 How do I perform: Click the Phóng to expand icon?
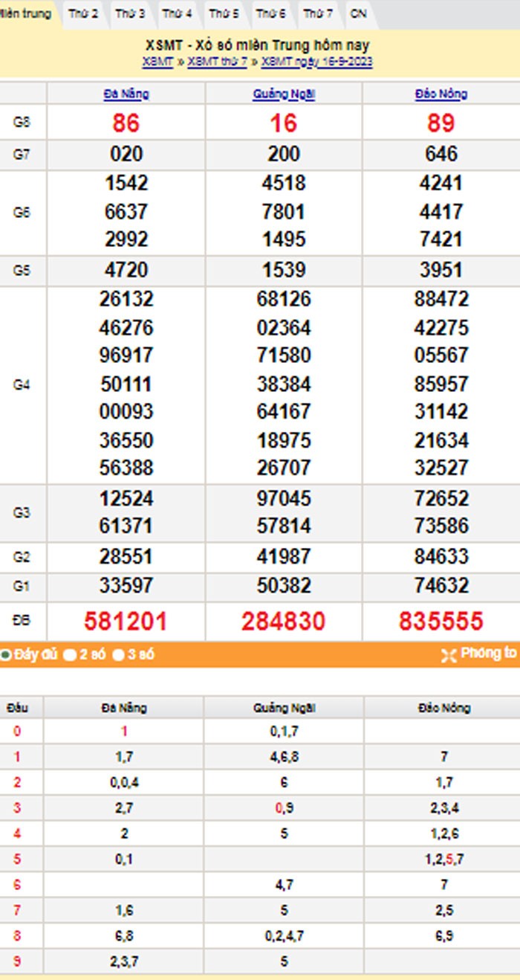[448, 655]
